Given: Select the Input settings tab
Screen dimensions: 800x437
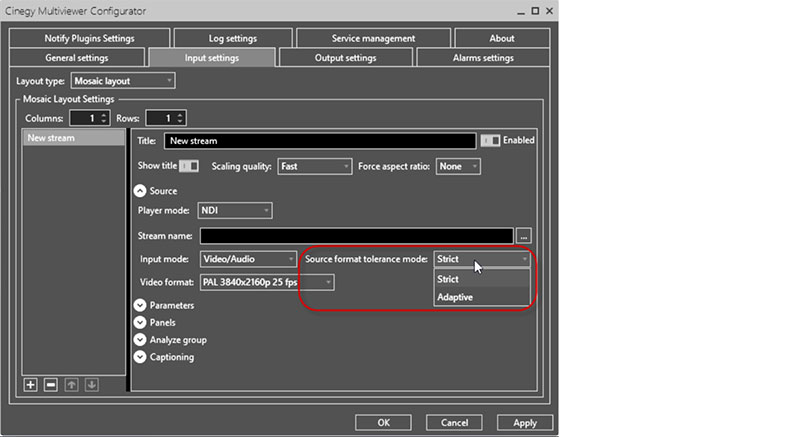Looking at the screenshot, I should [212, 58].
